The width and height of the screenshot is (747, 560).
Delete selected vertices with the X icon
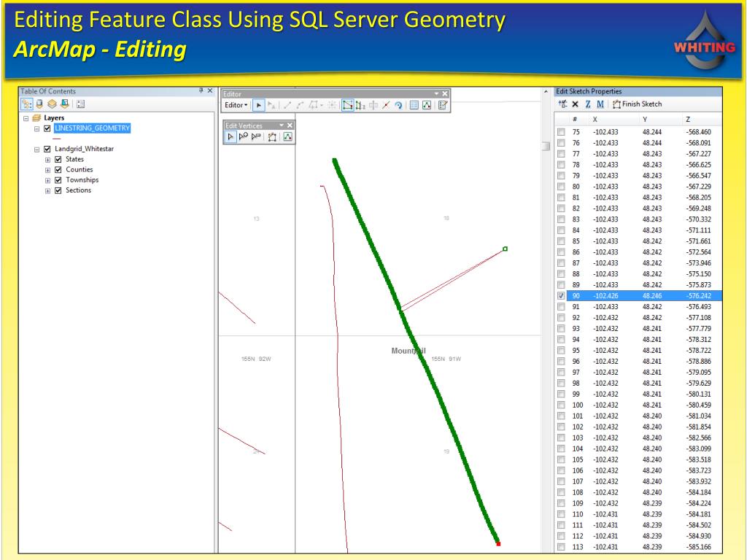point(575,104)
